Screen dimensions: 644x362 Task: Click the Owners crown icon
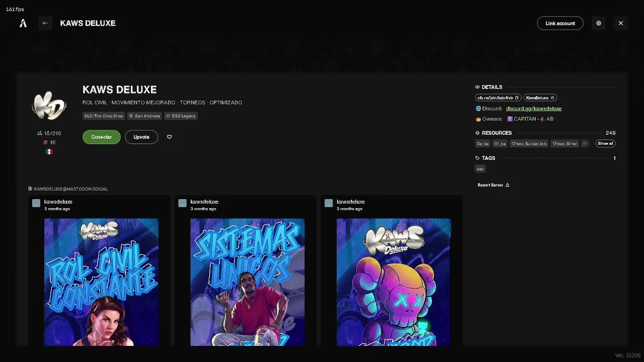[x=478, y=119]
